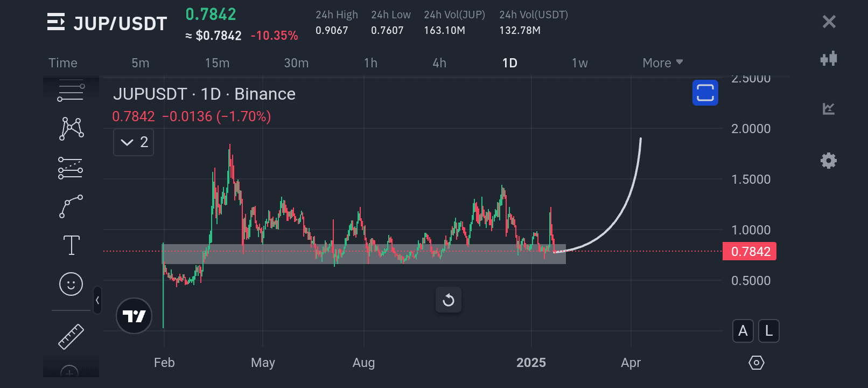
Task: Toggle the blue fullscreen frame button
Action: coord(705,92)
